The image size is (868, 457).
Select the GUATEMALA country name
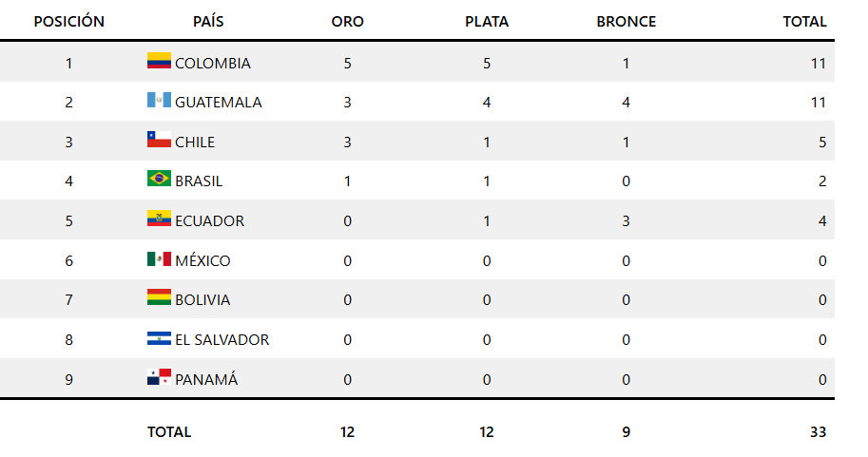tap(218, 103)
